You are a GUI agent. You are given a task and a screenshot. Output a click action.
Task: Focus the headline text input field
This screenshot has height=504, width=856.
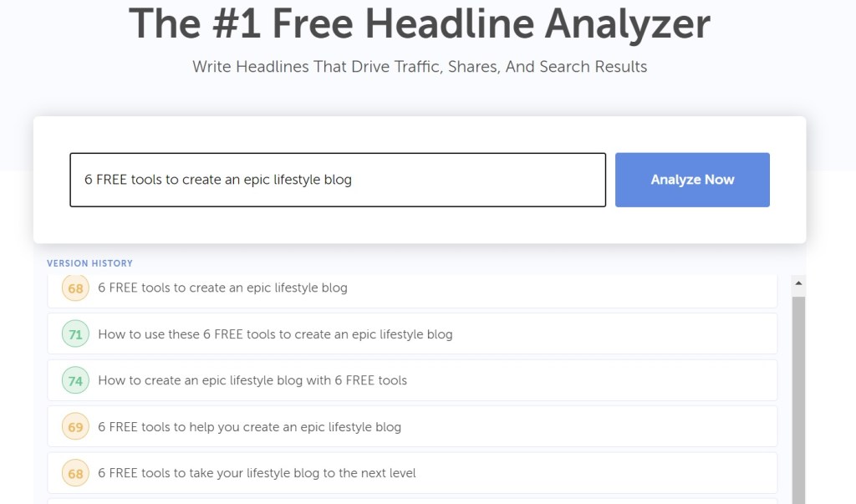337,180
